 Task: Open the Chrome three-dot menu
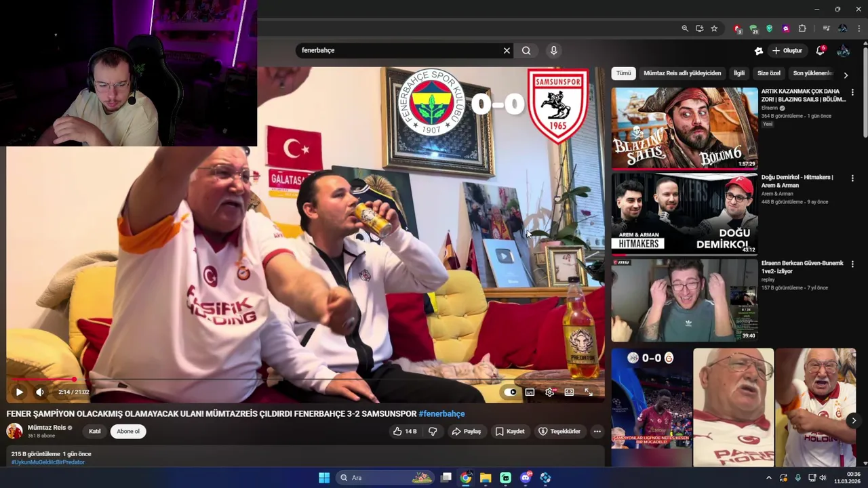pos(859,28)
